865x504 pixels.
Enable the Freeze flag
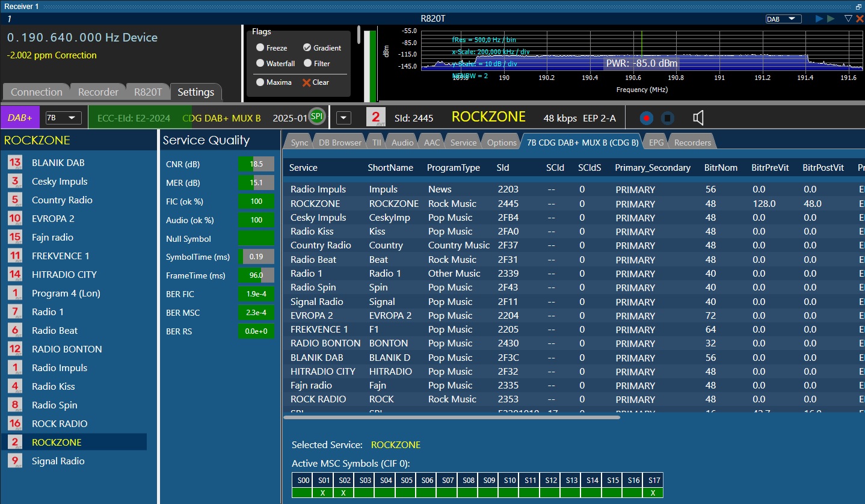(260, 48)
